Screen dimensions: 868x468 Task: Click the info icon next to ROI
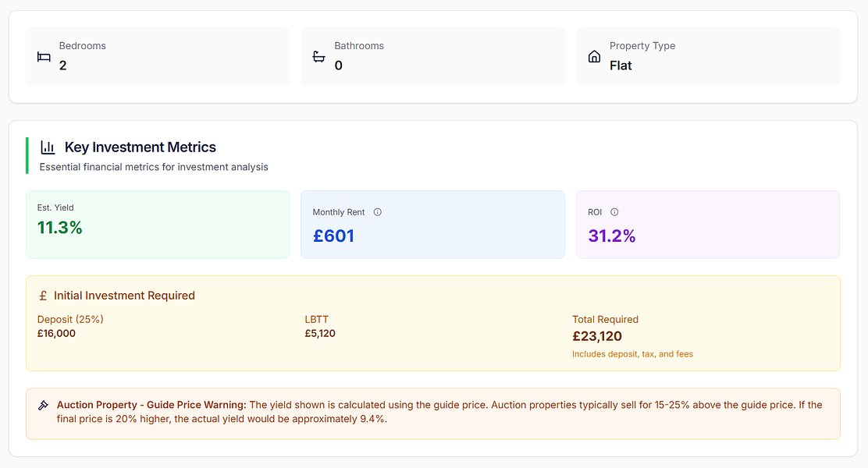click(x=614, y=212)
